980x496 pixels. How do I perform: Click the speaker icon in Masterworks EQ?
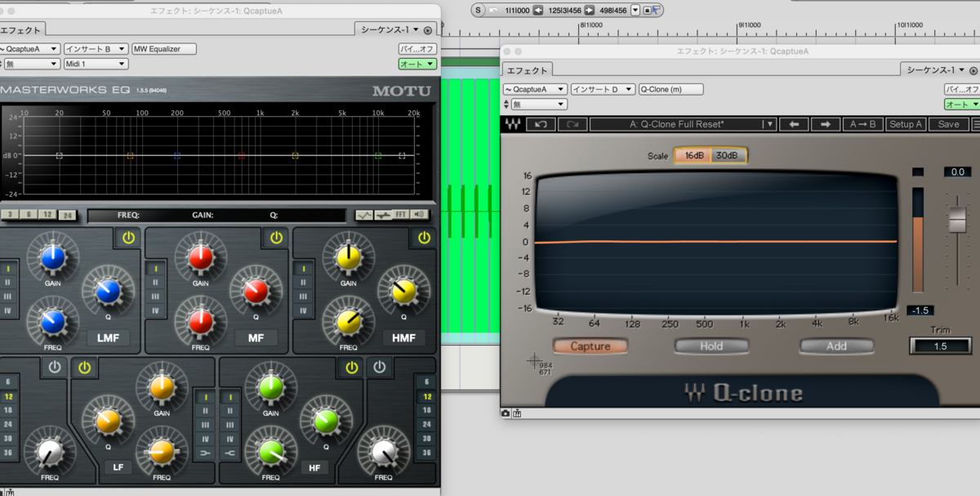point(419,215)
